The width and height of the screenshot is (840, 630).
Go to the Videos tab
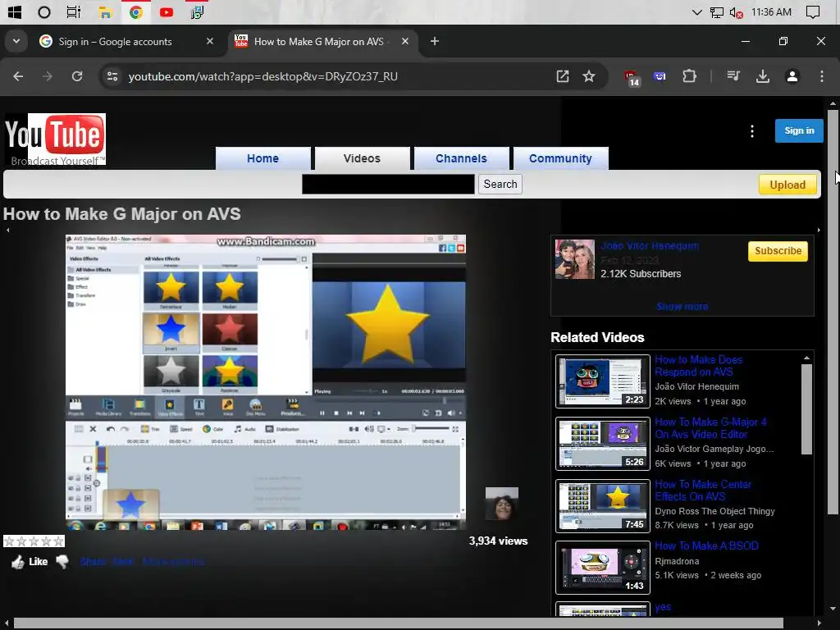(x=362, y=158)
